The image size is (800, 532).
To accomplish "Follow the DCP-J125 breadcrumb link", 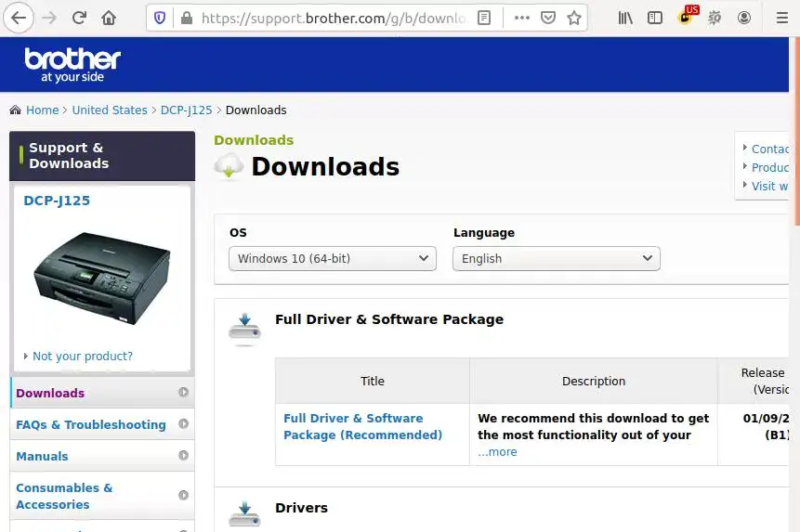I will click(186, 110).
